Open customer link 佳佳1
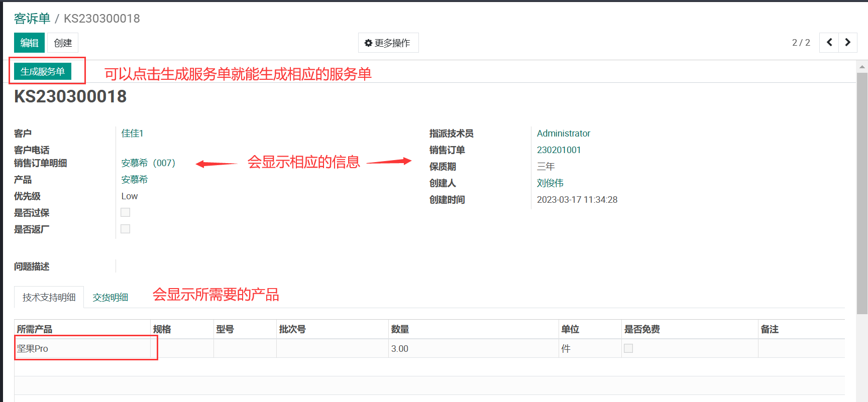Screen dimensions: 868x402 pos(132,133)
